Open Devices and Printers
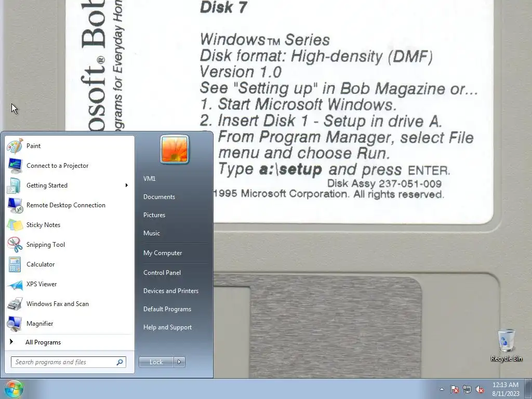 pyautogui.click(x=170, y=291)
